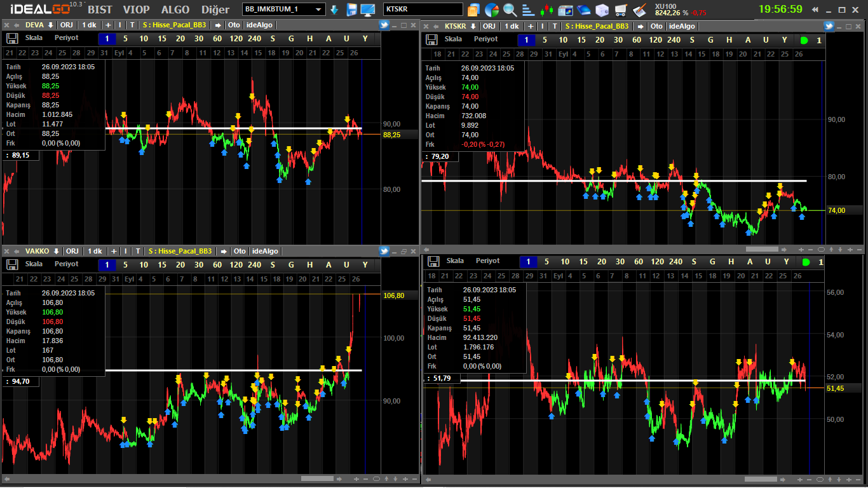Click the KTSKR symbol input field
868x488 pixels.
tap(423, 10)
